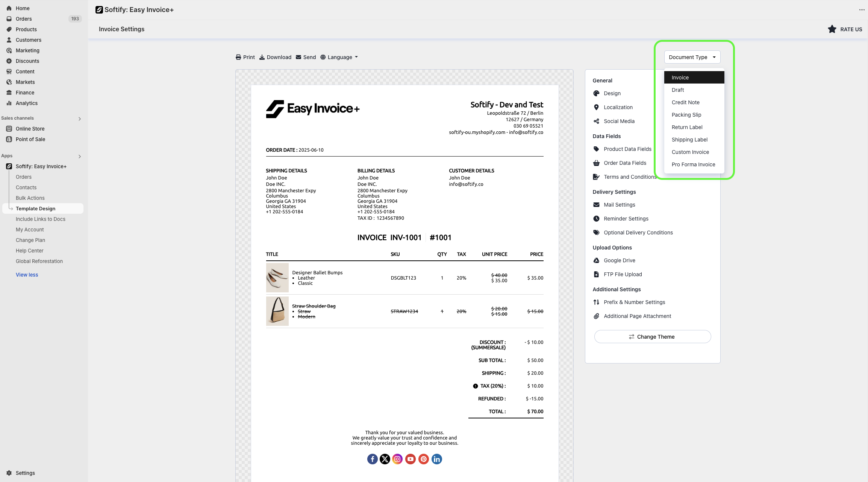Click the View less link
Image resolution: width=868 pixels, height=482 pixels.
point(27,275)
